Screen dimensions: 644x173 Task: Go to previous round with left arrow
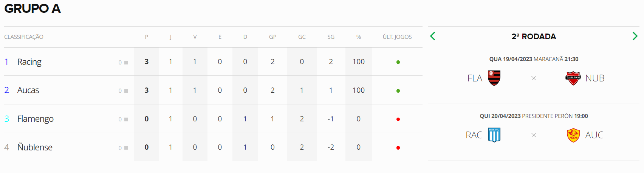[x=433, y=36]
